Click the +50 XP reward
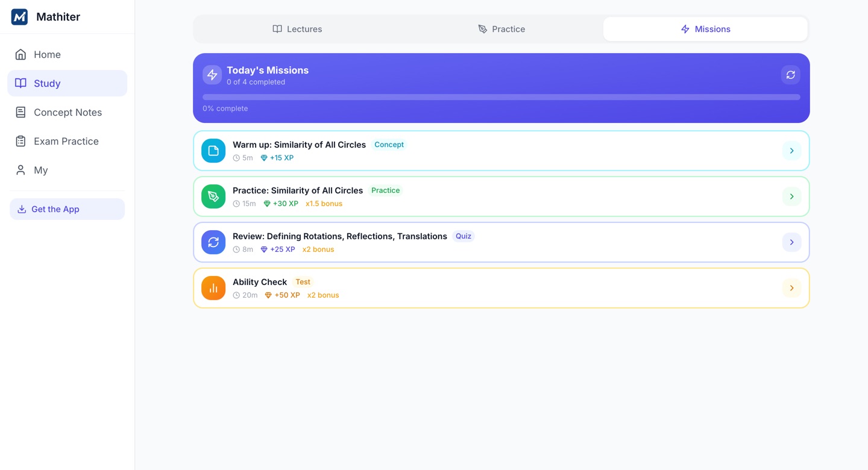The image size is (868, 470). point(282,295)
